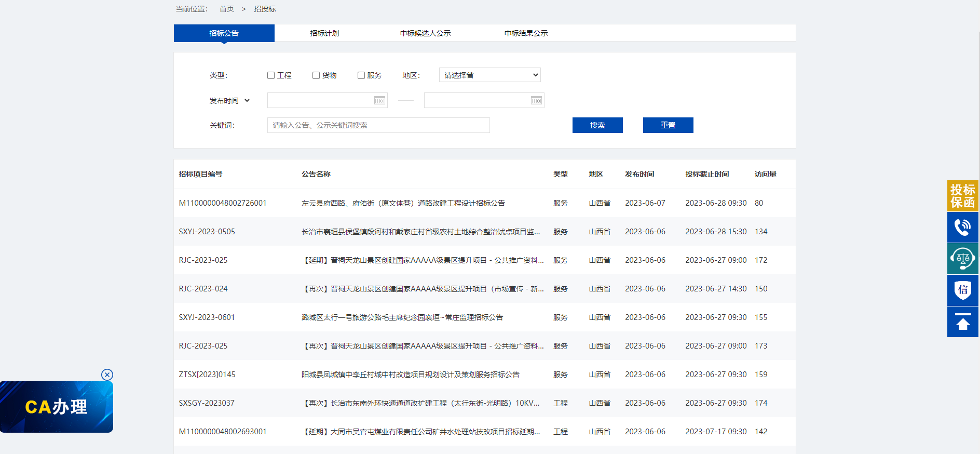Click the end date input field
This screenshot has width=980, height=454.
pyautogui.click(x=484, y=100)
